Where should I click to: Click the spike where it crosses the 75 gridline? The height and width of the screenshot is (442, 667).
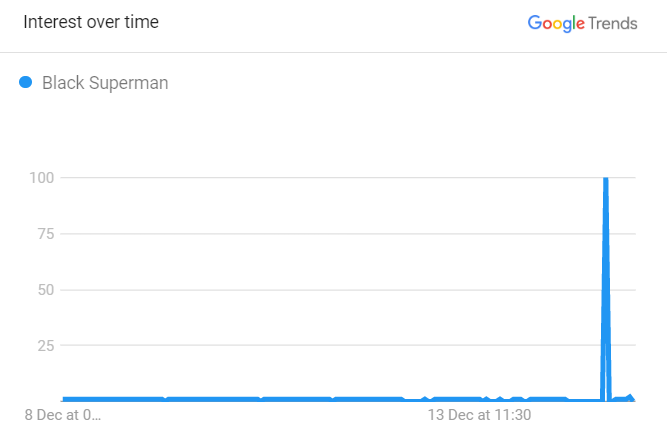pyautogui.click(x=606, y=234)
